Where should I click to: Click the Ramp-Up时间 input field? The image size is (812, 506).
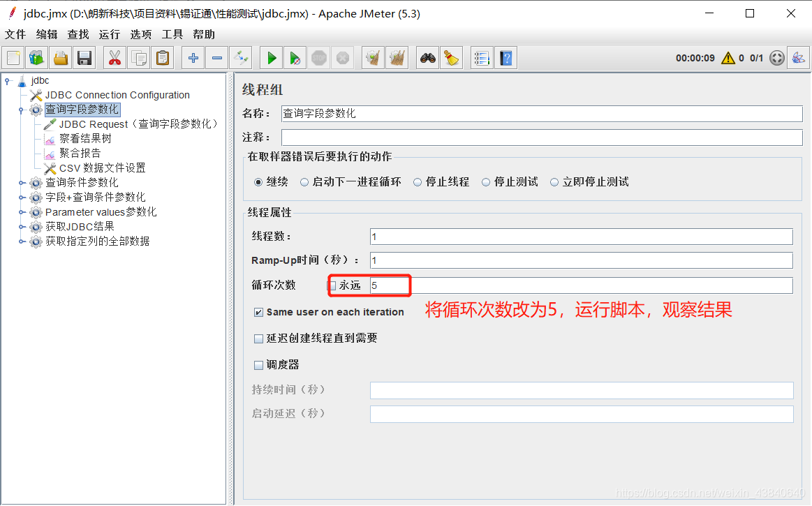coord(581,260)
